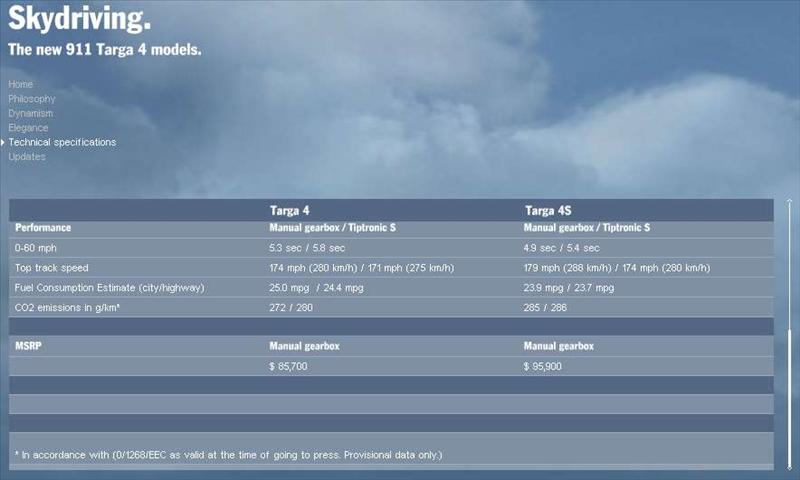800x480 pixels.
Task: Select Technical specifications in the menu
Action: pos(62,142)
